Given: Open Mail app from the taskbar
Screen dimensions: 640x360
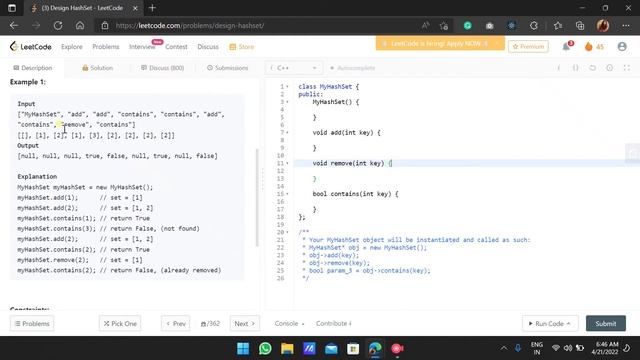Looking at the screenshot, I should 331,348.
